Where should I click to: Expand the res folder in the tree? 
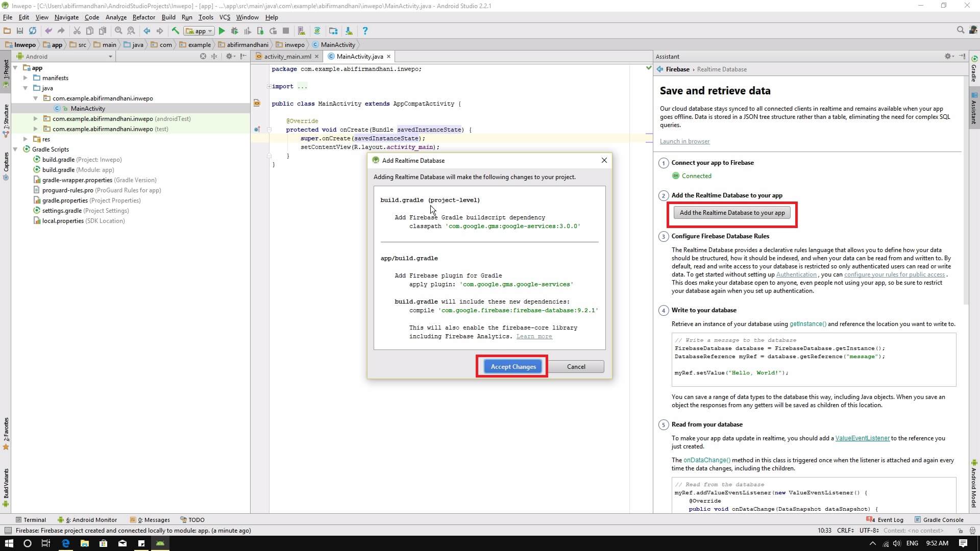(26, 139)
